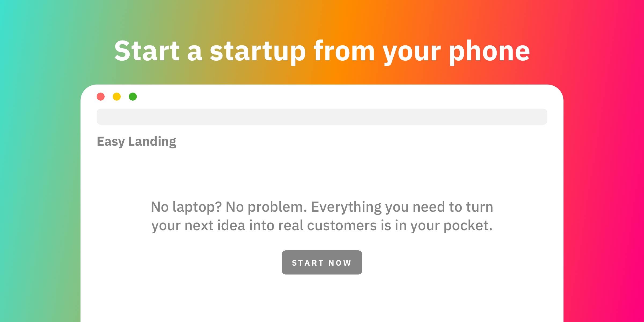Click the word "idea" in the description
The width and height of the screenshot is (644, 322).
(231, 225)
